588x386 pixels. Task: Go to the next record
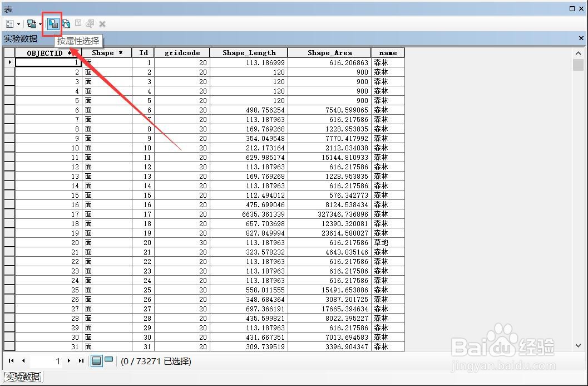(69, 361)
